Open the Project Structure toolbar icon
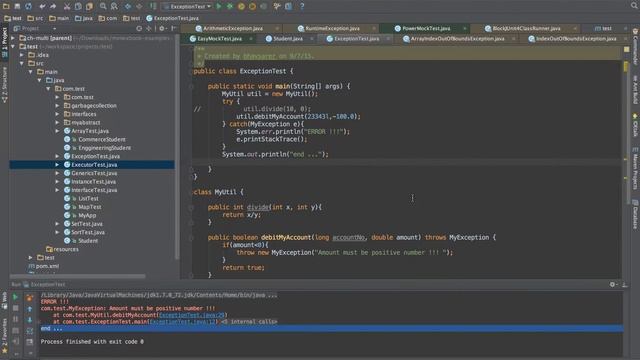This screenshot has width=640, height=360. (x=288, y=6)
